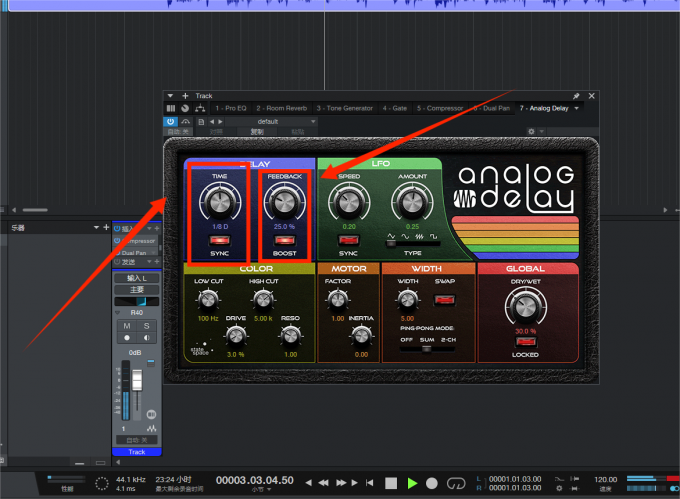Switch to the 2 - Room Reverb tab
This screenshot has height=499, width=680.
pos(281,108)
